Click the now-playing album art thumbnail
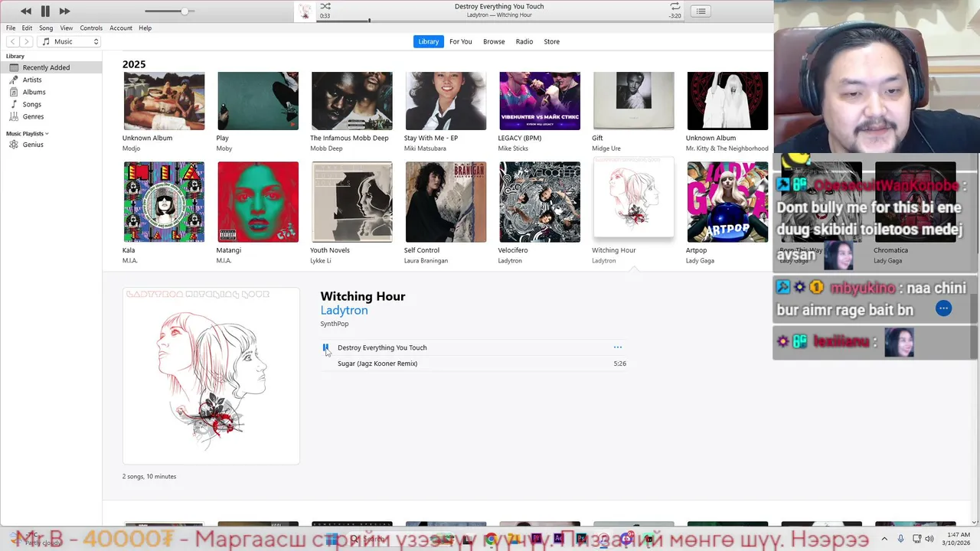This screenshot has height=551, width=980. point(305,11)
